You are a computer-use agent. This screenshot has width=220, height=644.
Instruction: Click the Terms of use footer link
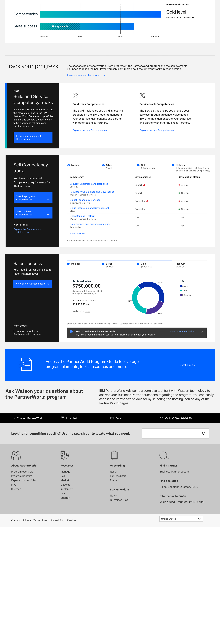40,520
